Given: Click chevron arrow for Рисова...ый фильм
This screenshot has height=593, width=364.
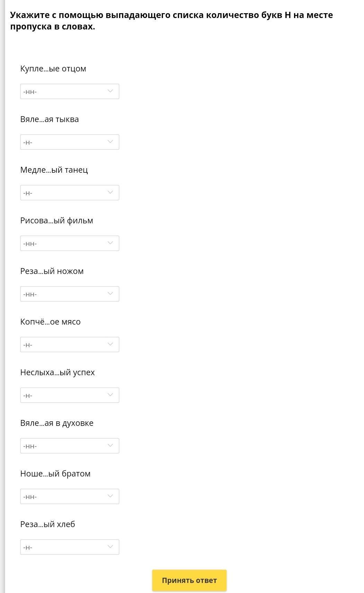Looking at the screenshot, I should pyautogui.click(x=110, y=243).
